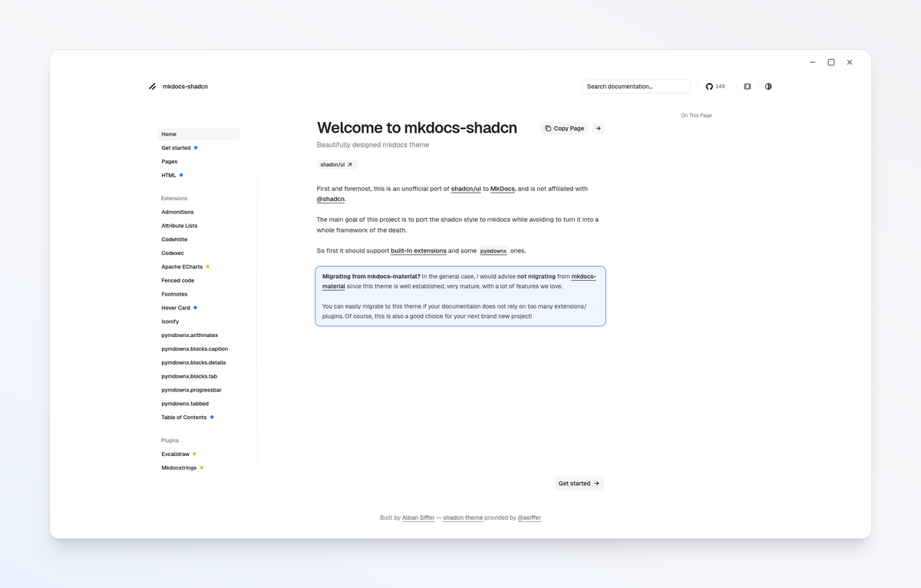Follow the Alban Siffer footer link
The width and height of the screenshot is (921, 588).
(418, 518)
